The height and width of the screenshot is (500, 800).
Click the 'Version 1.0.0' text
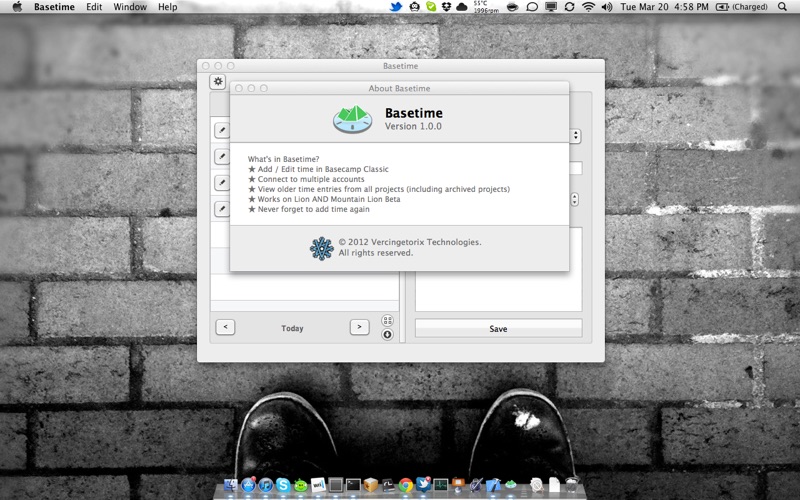pos(413,126)
